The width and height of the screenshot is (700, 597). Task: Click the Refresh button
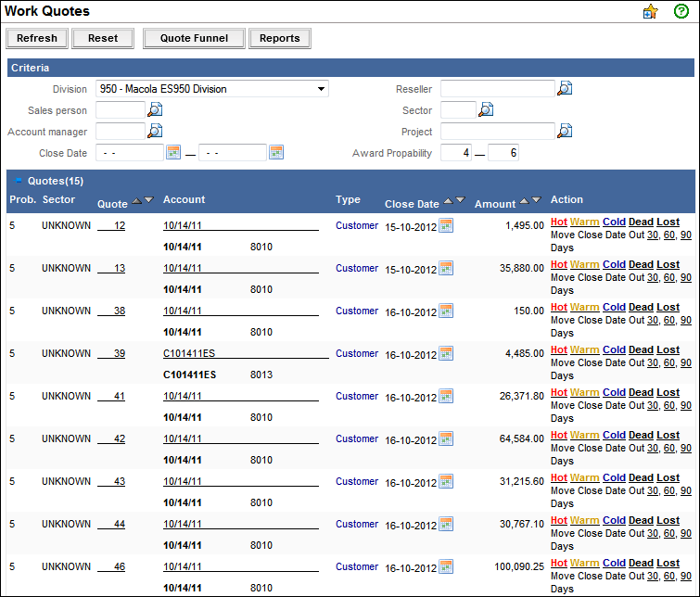(x=37, y=39)
